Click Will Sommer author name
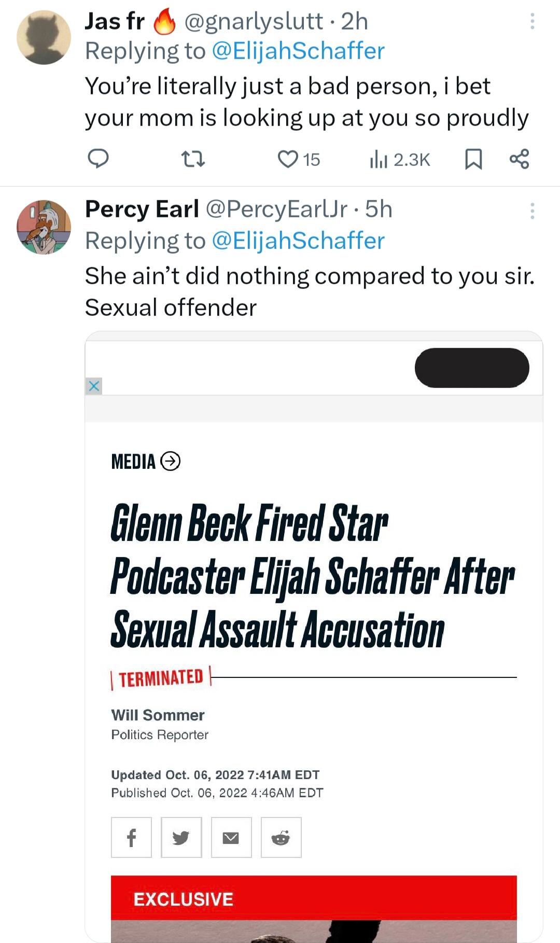The height and width of the screenshot is (943, 560). point(158,715)
